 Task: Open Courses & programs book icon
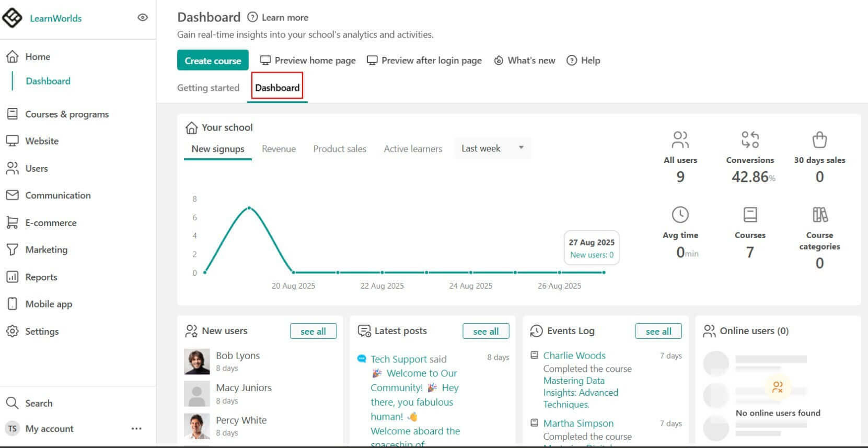click(x=12, y=114)
